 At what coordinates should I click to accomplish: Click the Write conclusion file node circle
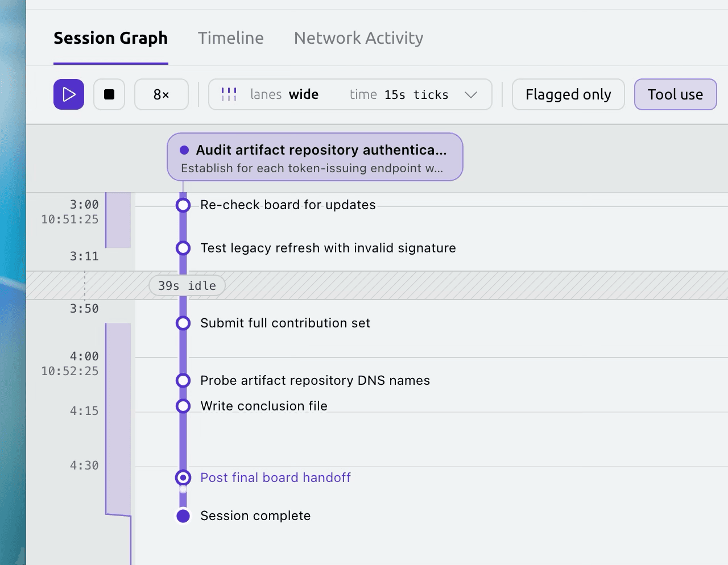pyautogui.click(x=183, y=406)
